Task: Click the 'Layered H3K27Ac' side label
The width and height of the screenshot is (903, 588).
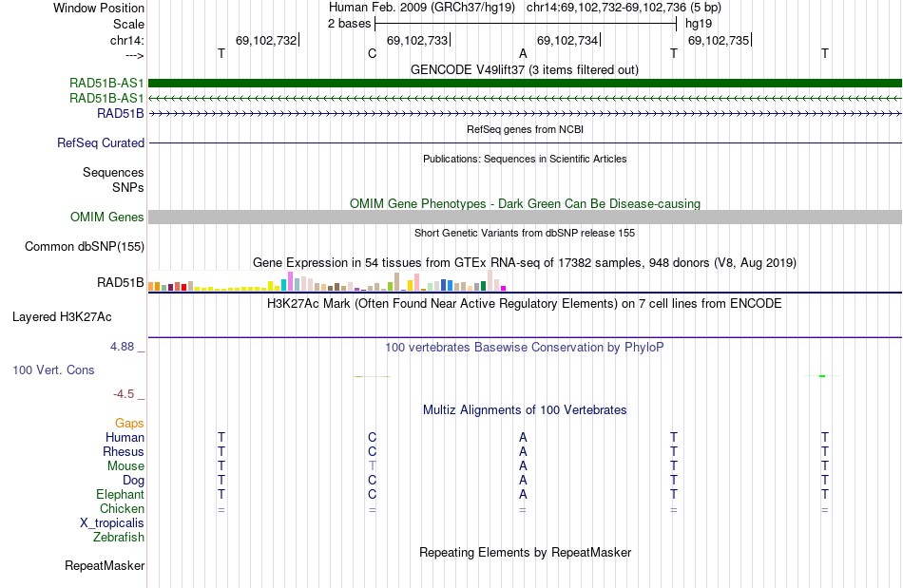Action: coord(62,317)
